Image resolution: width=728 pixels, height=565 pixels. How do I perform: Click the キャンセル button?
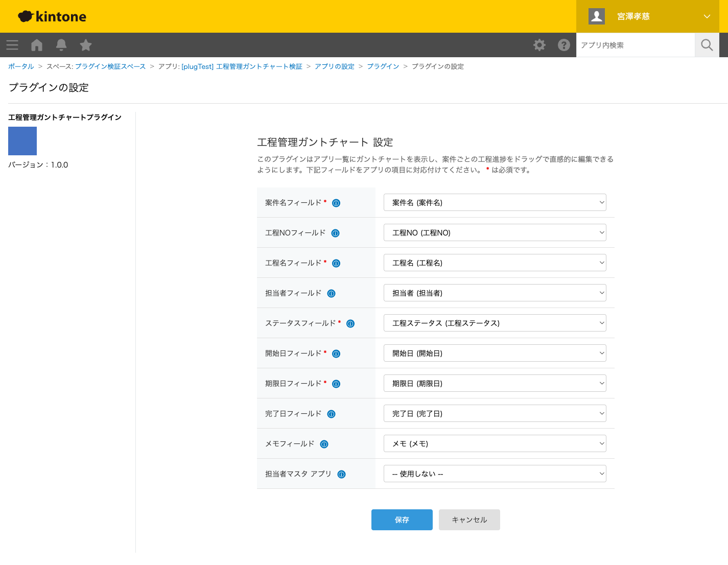469,520
